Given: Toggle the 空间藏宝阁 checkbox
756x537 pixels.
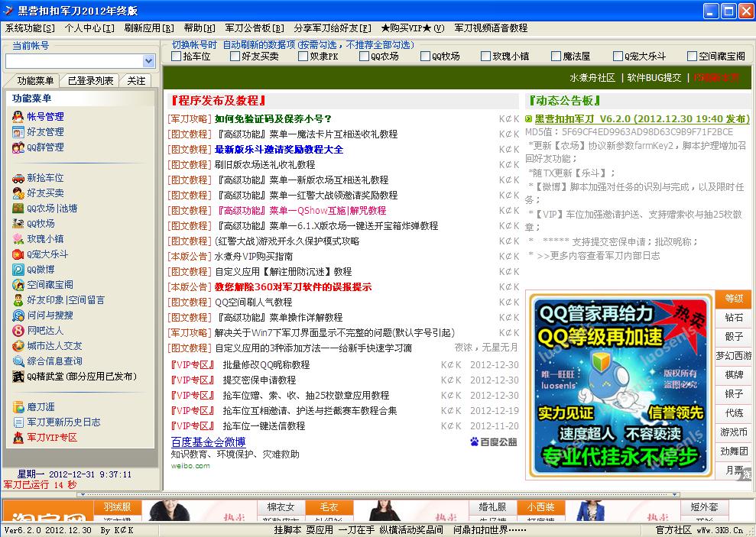Looking at the screenshot, I should click(x=680, y=57).
